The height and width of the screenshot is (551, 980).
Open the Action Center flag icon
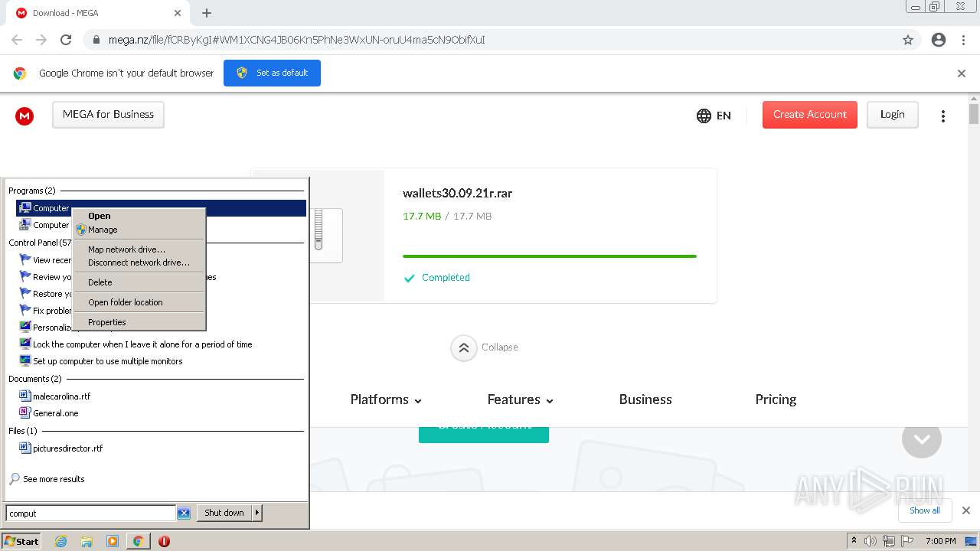907,541
